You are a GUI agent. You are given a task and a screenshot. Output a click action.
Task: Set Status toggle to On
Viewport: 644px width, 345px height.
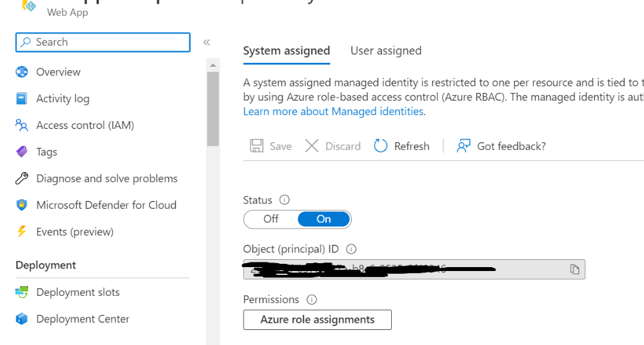coord(324,219)
